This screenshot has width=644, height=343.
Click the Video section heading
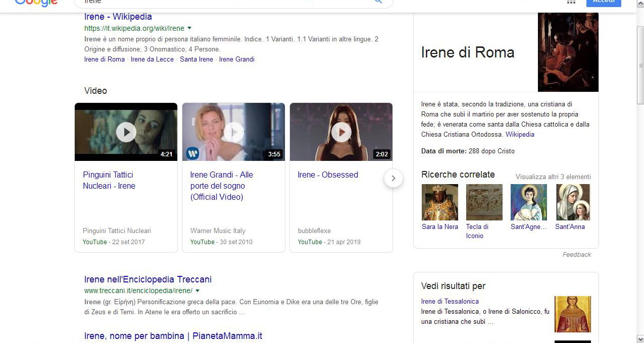click(95, 91)
